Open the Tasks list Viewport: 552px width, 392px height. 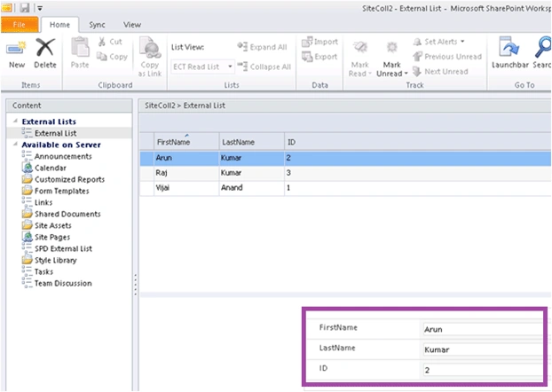tap(43, 271)
